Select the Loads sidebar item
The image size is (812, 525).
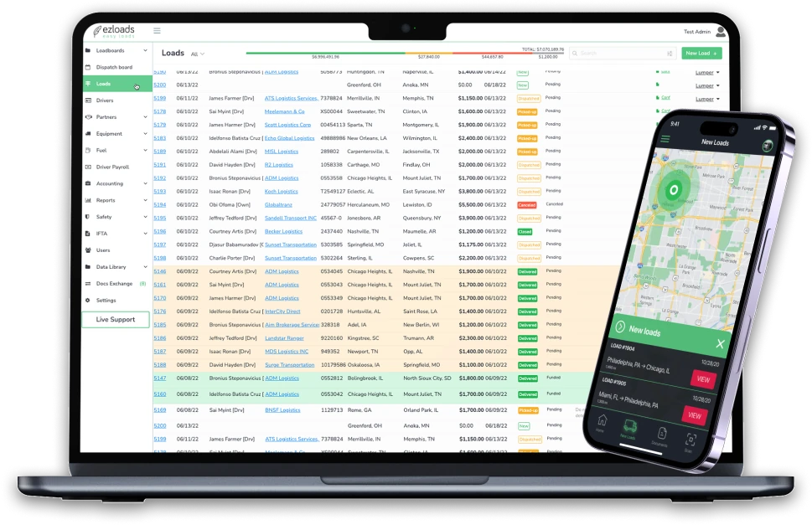(x=117, y=84)
